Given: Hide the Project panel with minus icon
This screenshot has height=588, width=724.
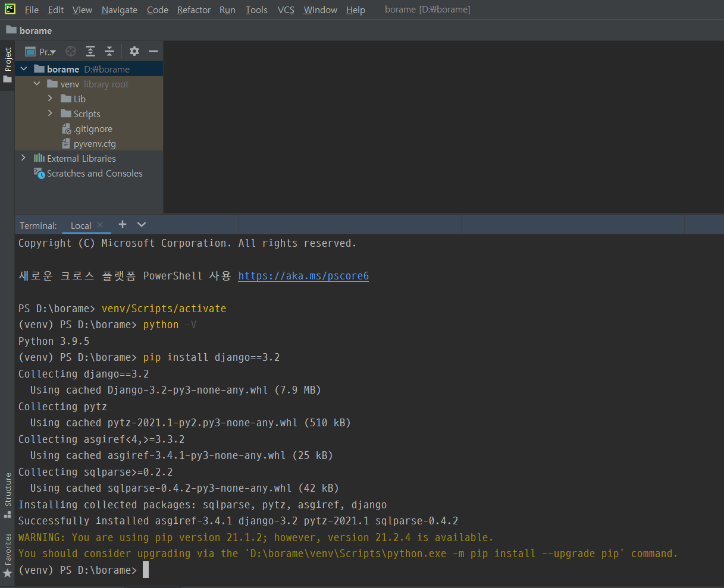Looking at the screenshot, I should [153, 51].
